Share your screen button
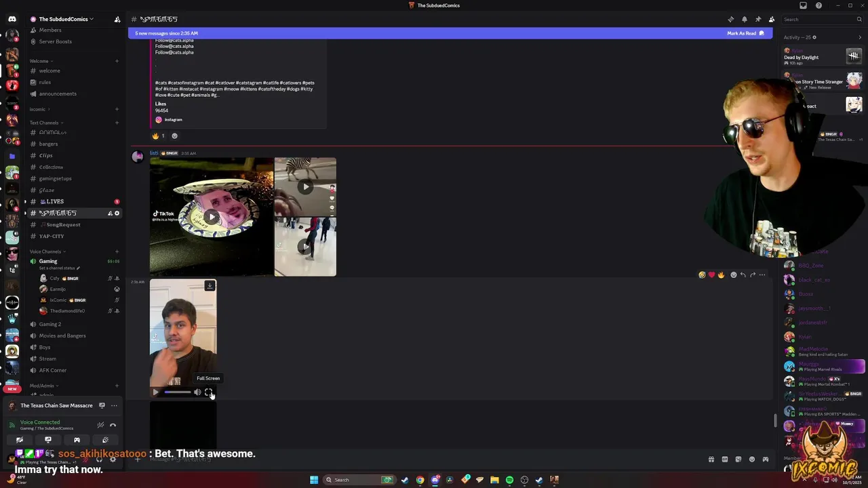Viewport: 868px width, 488px height. click(48, 440)
